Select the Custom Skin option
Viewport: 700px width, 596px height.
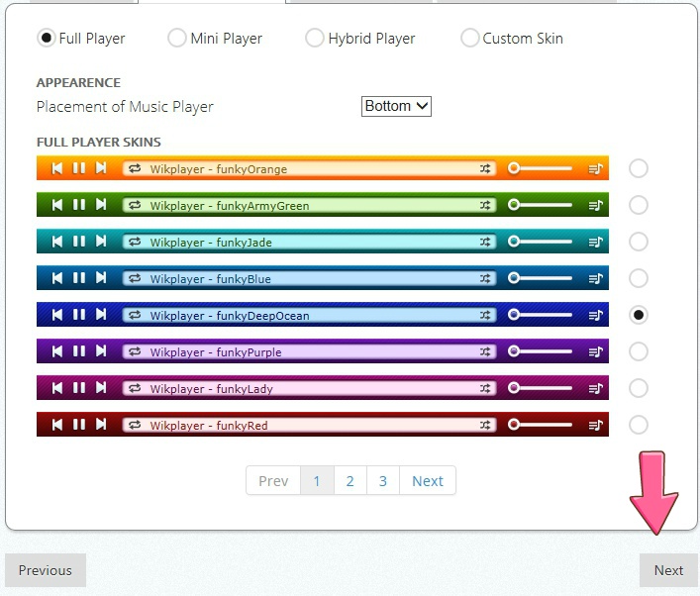(x=469, y=38)
